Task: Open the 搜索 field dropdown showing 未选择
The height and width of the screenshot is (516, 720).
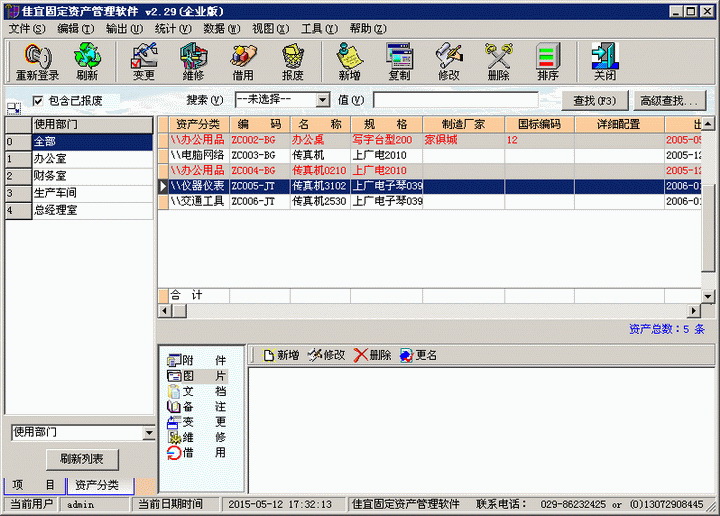Action: coord(323,100)
